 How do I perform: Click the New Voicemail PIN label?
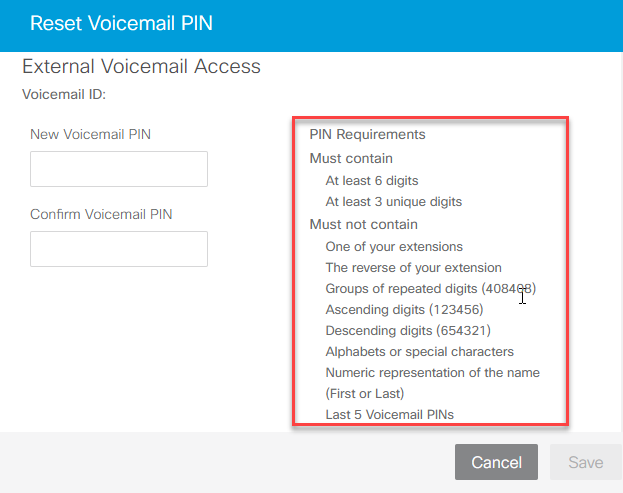point(91,134)
